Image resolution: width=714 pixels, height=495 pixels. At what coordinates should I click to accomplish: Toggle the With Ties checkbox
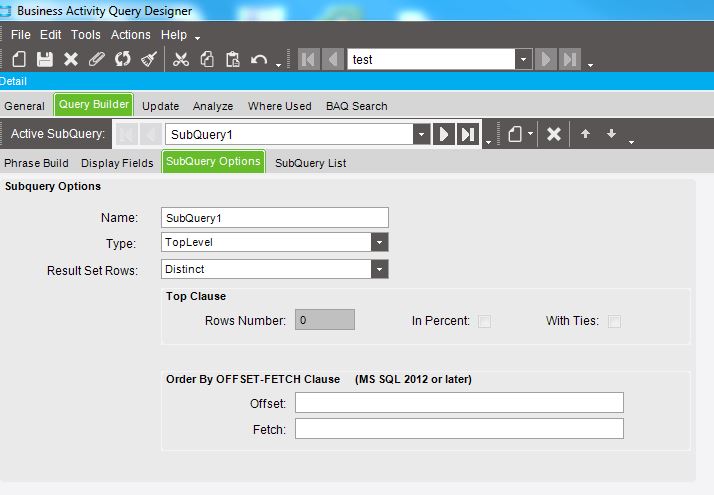click(x=614, y=321)
